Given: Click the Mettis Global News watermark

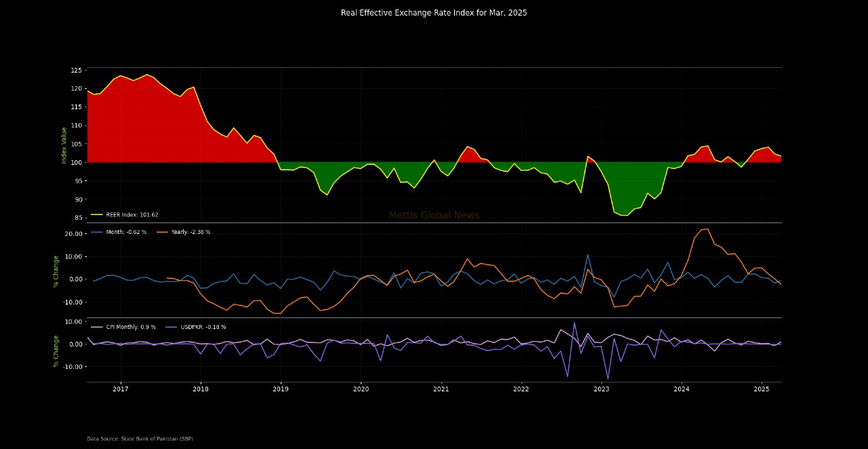Looking at the screenshot, I should tap(433, 215).
